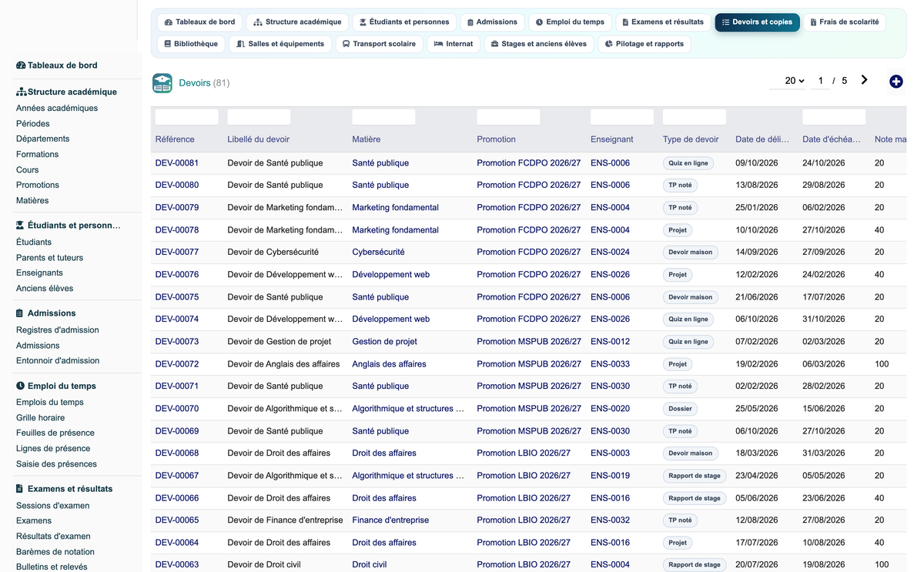The image size is (924, 572).
Task: Open Barèmes de notation in the sidebar
Action: tap(55, 552)
